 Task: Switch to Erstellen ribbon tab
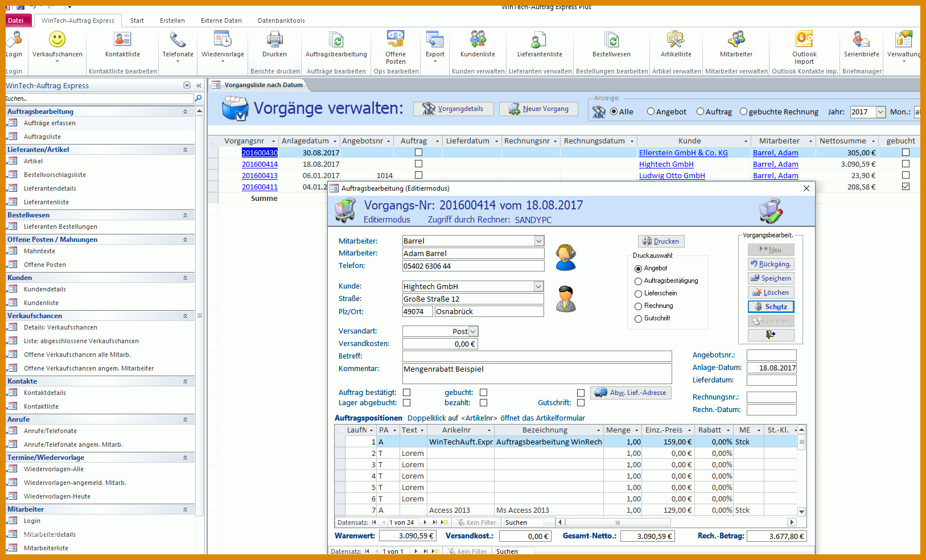click(x=172, y=20)
